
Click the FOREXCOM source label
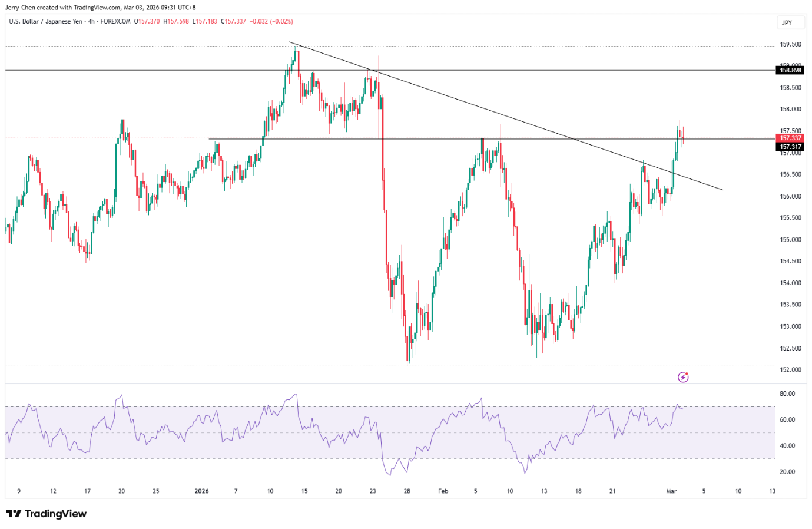(115, 21)
